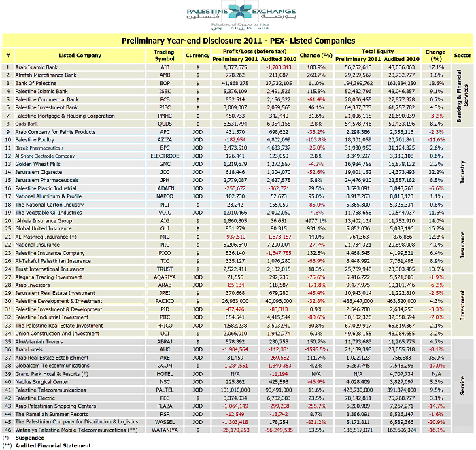Select the Palestine Electric company name

point(37,397)
